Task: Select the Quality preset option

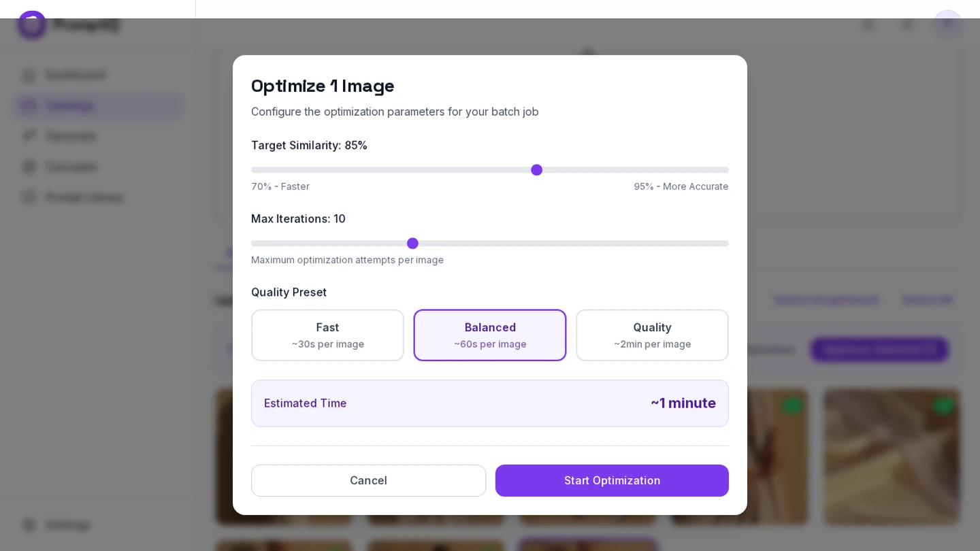Action: [652, 335]
